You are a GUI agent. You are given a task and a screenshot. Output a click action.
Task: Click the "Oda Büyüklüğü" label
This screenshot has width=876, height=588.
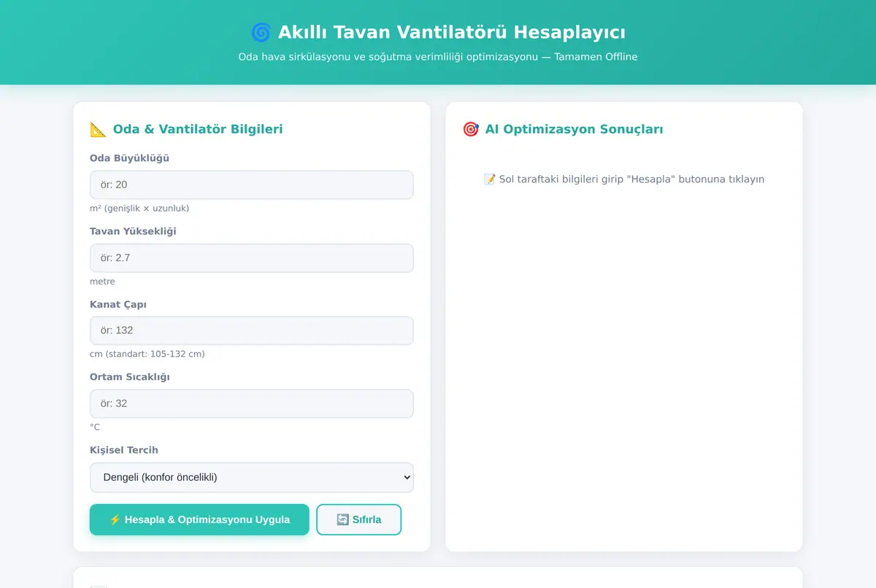pyautogui.click(x=129, y=158)
